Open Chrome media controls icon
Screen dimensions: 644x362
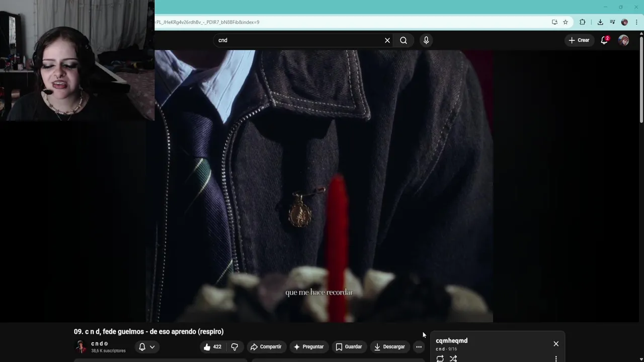coord(612,22)
